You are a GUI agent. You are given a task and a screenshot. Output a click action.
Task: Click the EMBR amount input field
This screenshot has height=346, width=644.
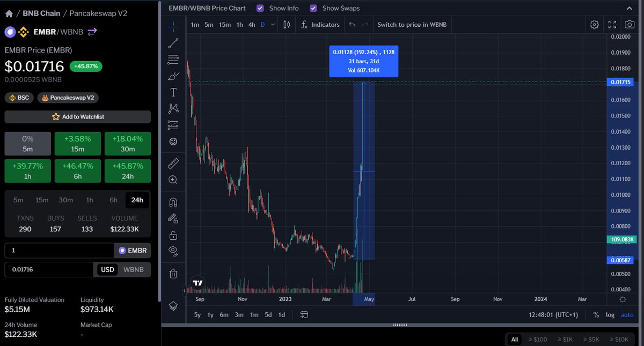pos(59,251)
